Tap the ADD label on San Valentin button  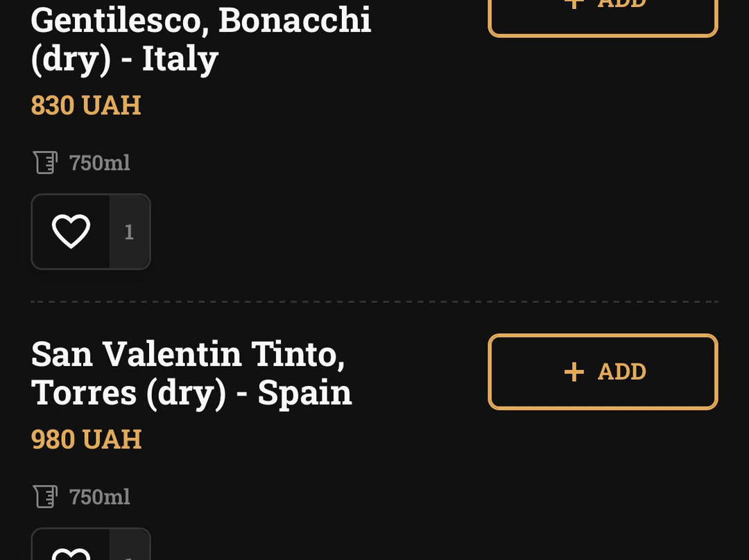click(621, 372)
